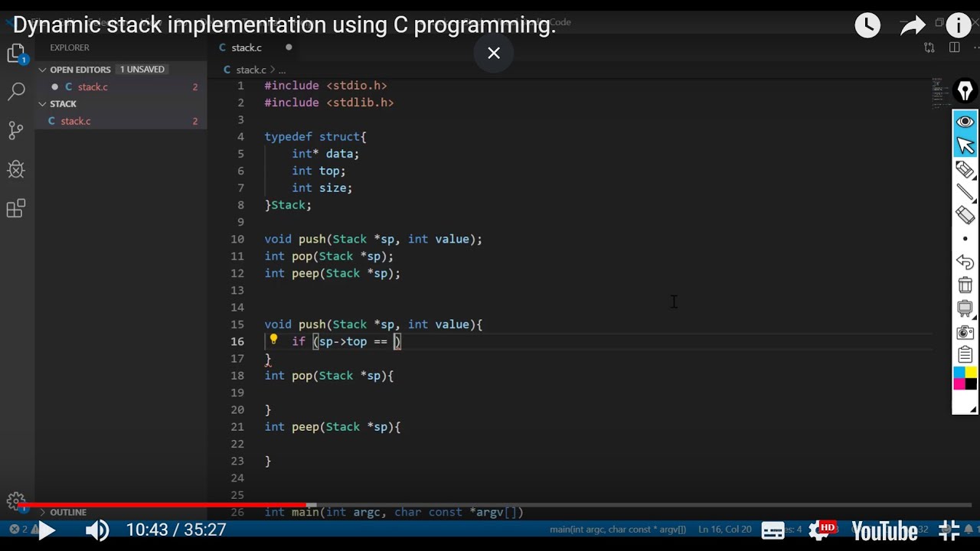Click stack.c in the breadcrumb bar

(x=251, y=70)
